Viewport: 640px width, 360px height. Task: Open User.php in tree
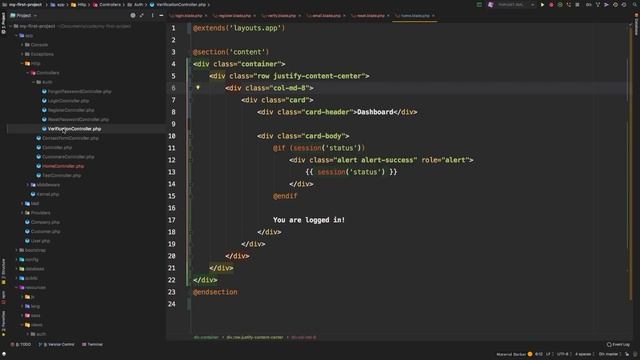(40, 241)
